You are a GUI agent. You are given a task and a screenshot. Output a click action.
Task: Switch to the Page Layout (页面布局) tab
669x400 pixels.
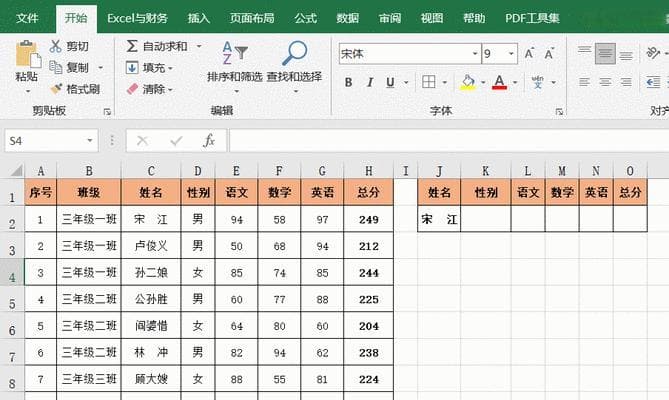(x=252, y=18)
